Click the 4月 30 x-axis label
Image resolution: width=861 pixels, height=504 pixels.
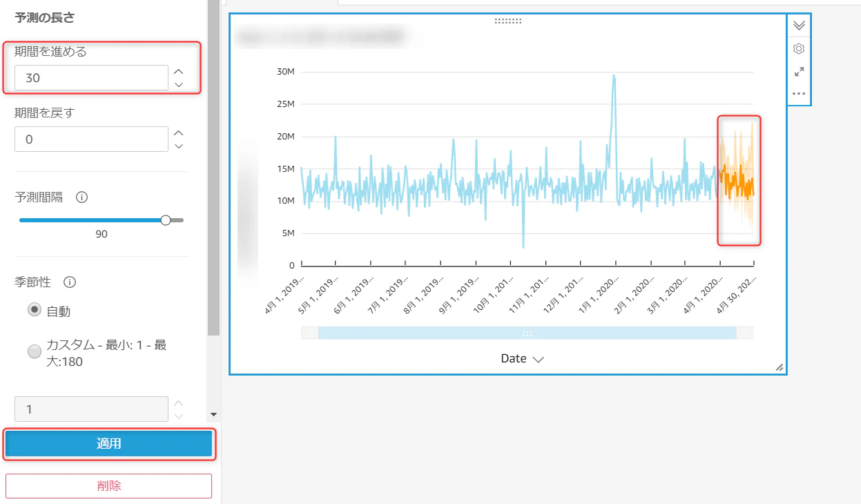point(738,297)
